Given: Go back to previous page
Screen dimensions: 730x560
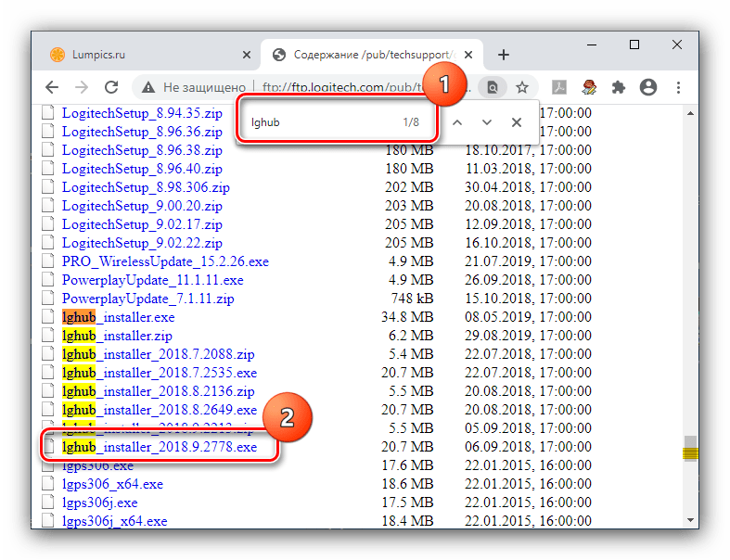Looking at the screenshot, I should 52,87.
